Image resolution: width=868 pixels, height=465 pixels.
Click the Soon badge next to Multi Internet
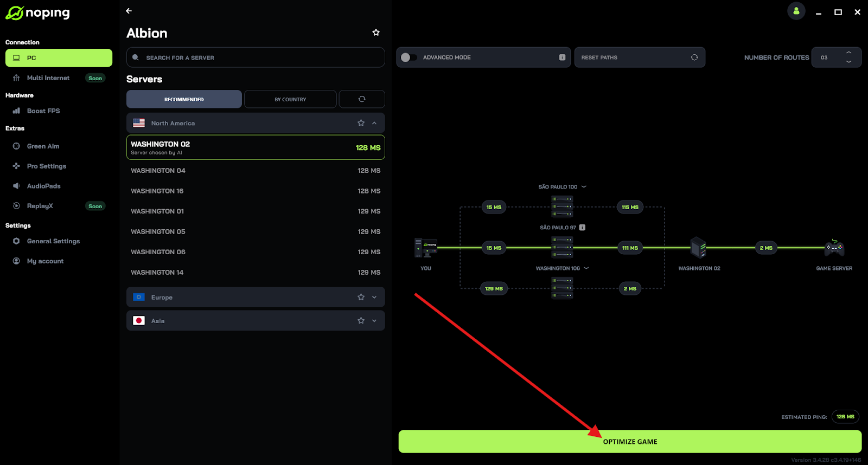(95, 78)
